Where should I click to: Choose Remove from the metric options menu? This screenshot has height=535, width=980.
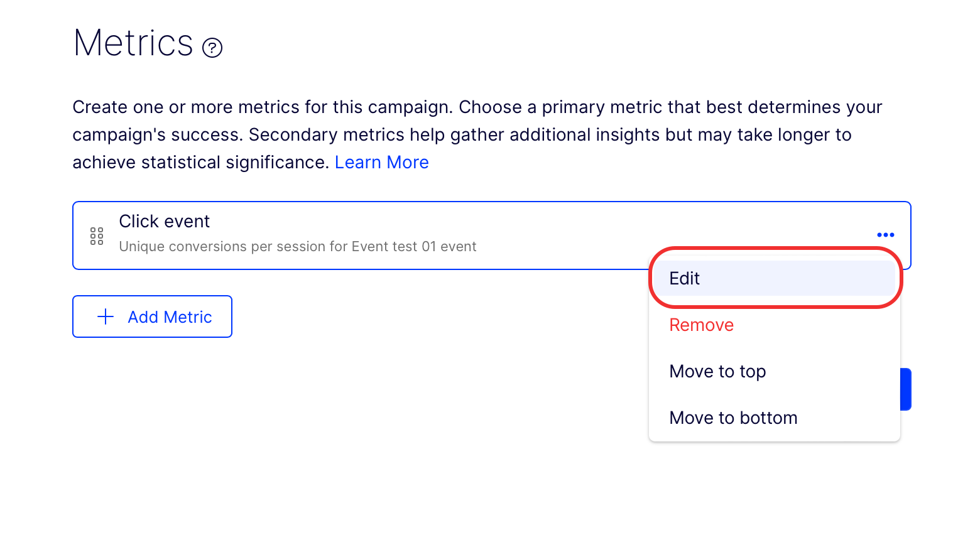pos(701,325)
